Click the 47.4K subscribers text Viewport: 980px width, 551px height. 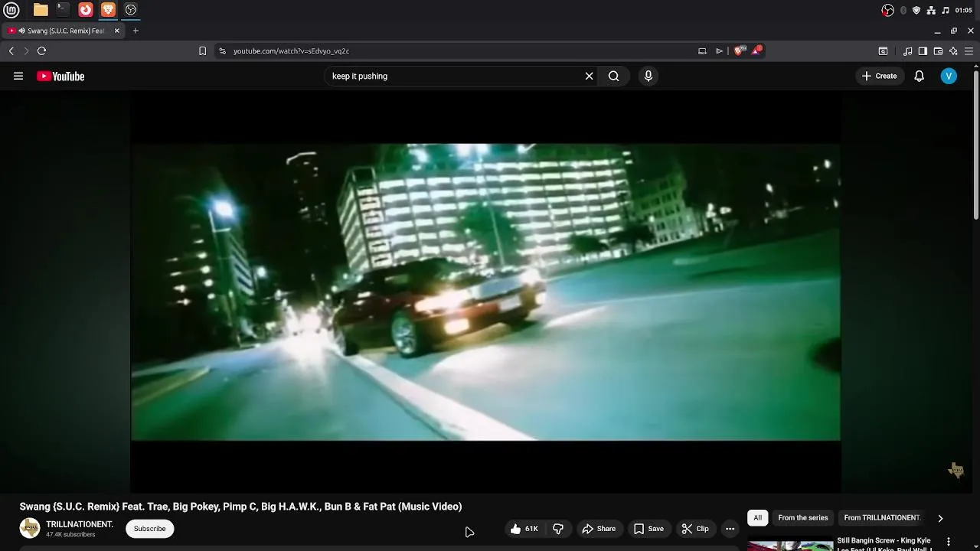pos(70,535)
